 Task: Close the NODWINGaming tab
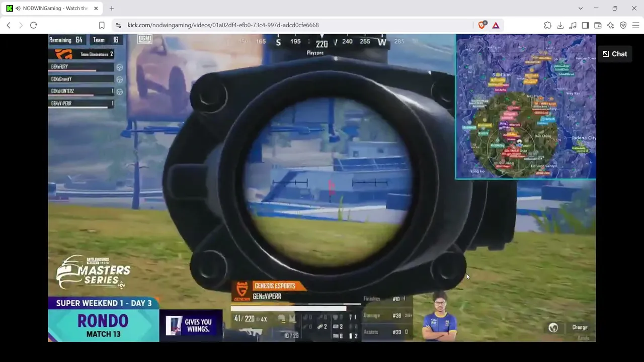click(x=96, y=9)
